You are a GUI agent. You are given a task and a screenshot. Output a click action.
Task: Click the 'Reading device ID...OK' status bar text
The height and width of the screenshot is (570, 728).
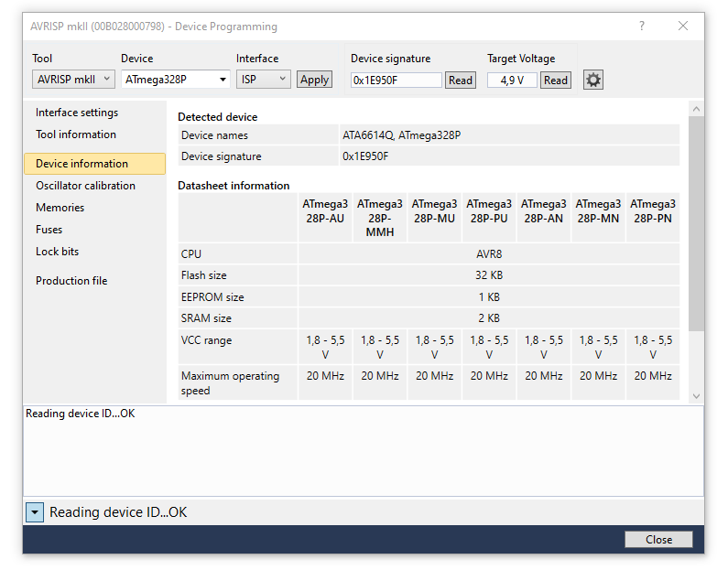coord(118,512)
